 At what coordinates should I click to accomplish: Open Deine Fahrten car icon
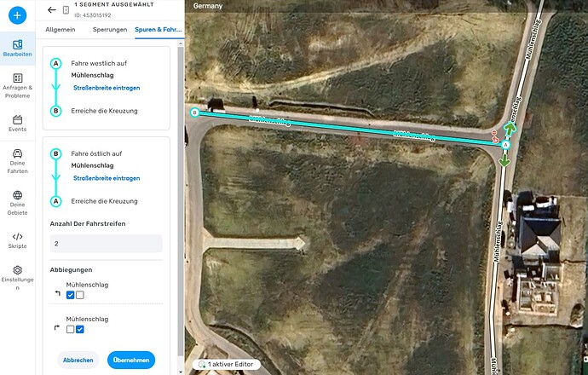(x=18, y=153)
